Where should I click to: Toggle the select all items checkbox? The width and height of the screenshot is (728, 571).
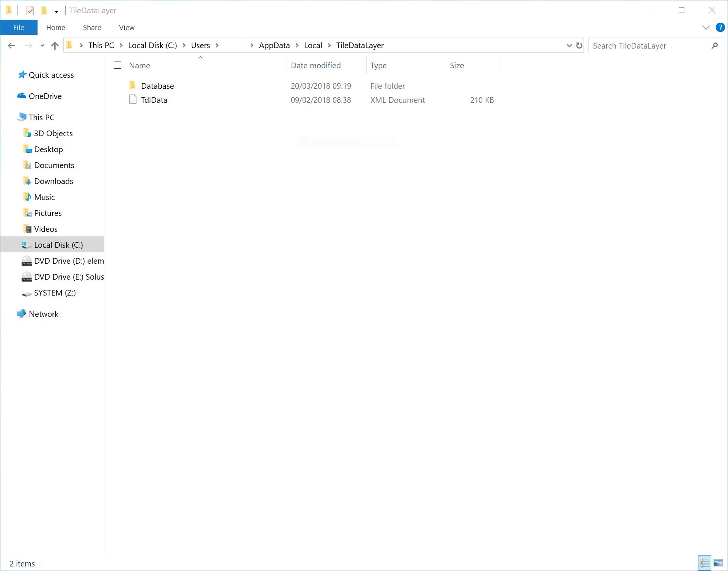click(118, 65)
